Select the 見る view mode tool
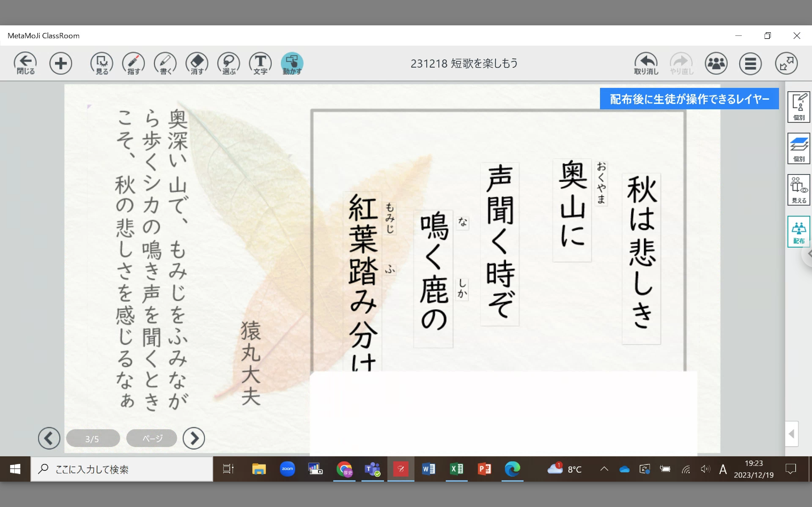Image resolution: width=812 pixels, height=507 pixels. coord(102,63)
